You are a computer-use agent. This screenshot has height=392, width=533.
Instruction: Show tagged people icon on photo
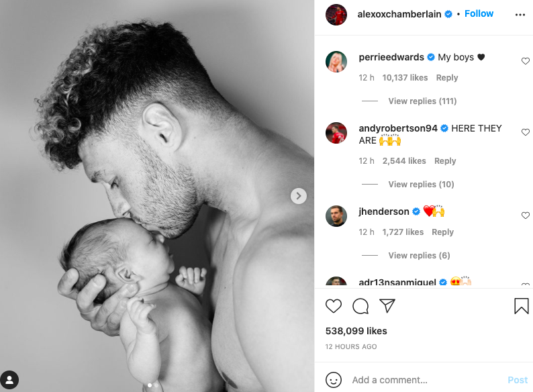click(x=9, y=380)
